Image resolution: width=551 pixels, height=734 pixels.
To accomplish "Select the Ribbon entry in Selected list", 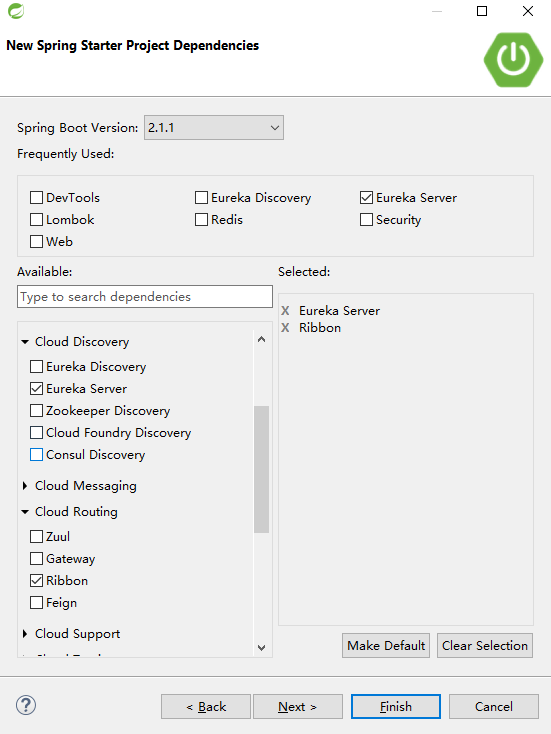I will tap(320, 328).
